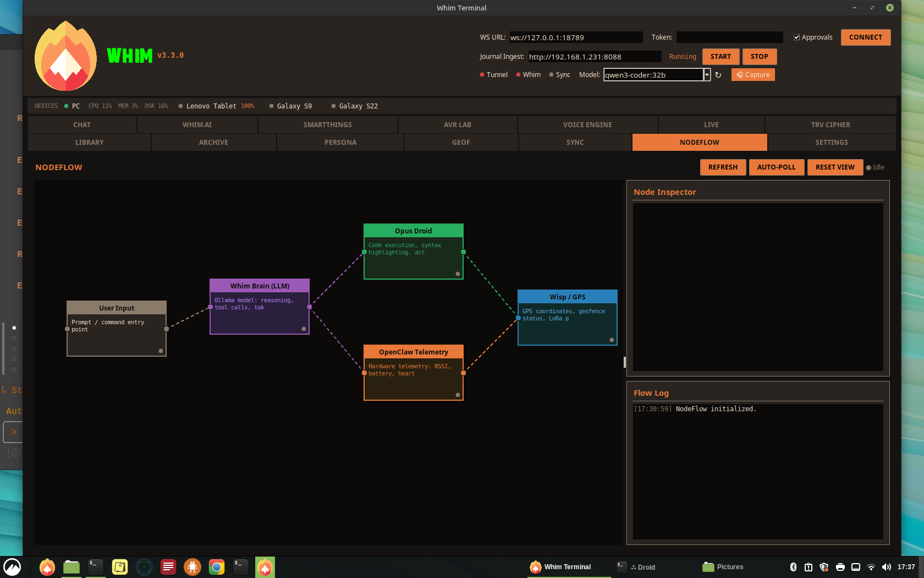Viewport: 924px width, 578px height.
Task: Open the terminal emulator icon in the dock
Action: pyautogui.click(x=95, y=567)
